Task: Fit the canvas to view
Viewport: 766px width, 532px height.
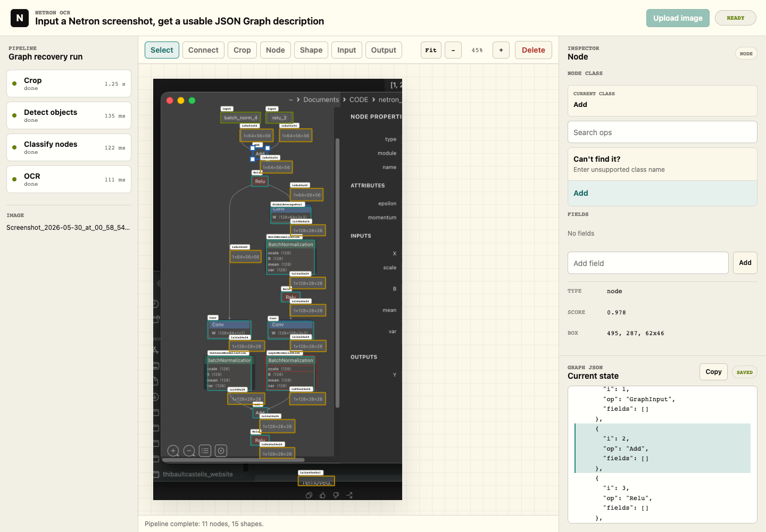Action: click(x=431, y=50)
